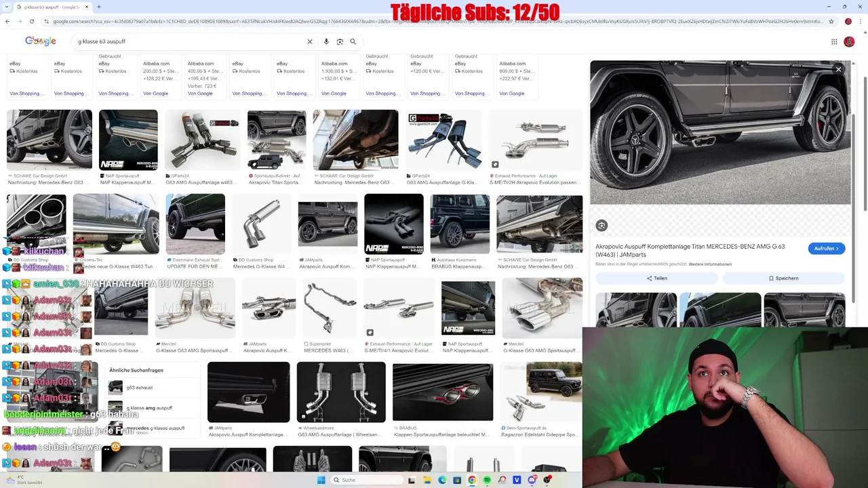Go to the Google logo homepage
This screenshot has width=868, height=488.
click(x=41, y=41)
